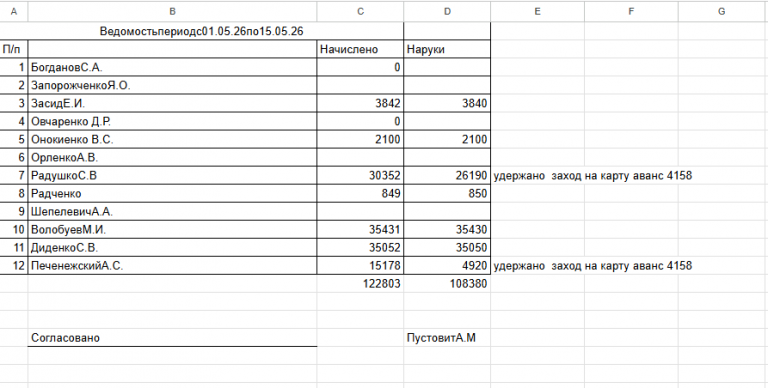Click the удержано note in ПеченежскийА.С. row
768x388 pixels.
coord(593,266)
